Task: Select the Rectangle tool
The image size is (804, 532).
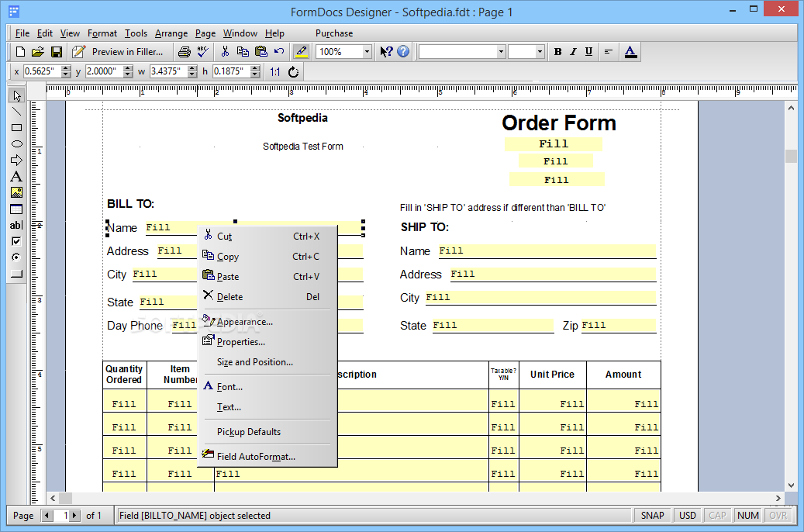Action: tap(16, 128)
